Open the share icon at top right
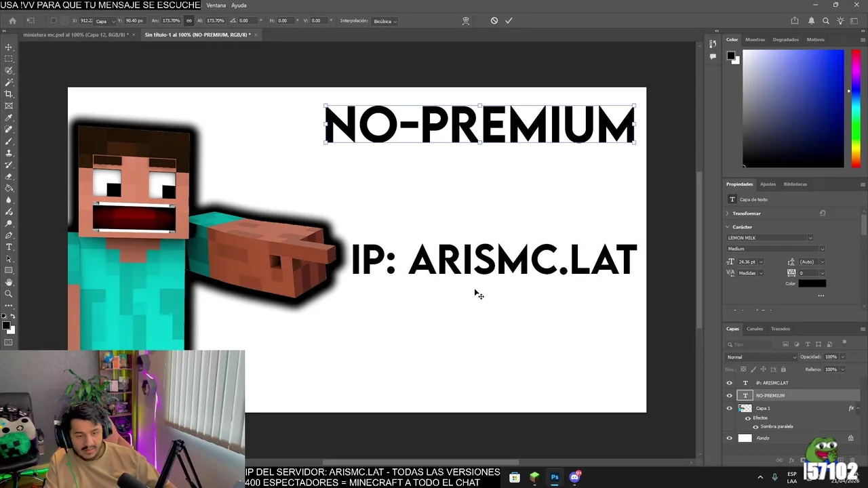 [795, 21]
